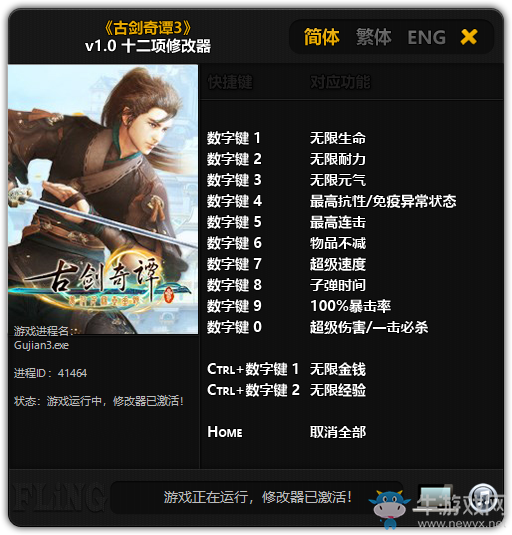The height and width of the screenshot is (535, 512).
Task: Close the trainer with the yellow X
Action: (x=469, y=37)
